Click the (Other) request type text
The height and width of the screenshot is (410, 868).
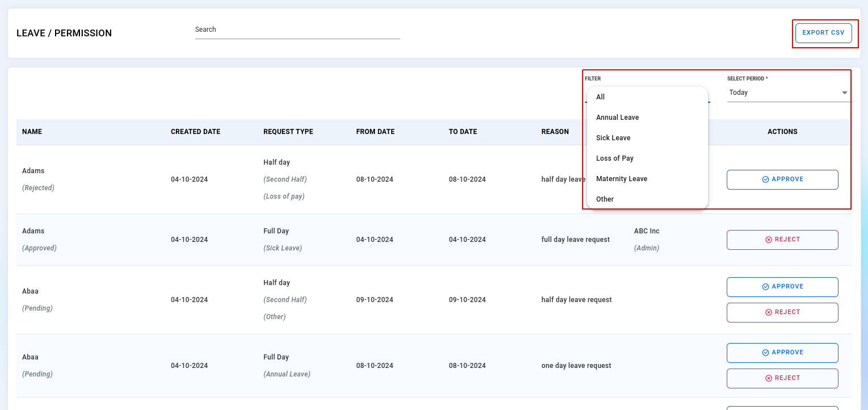275,317
